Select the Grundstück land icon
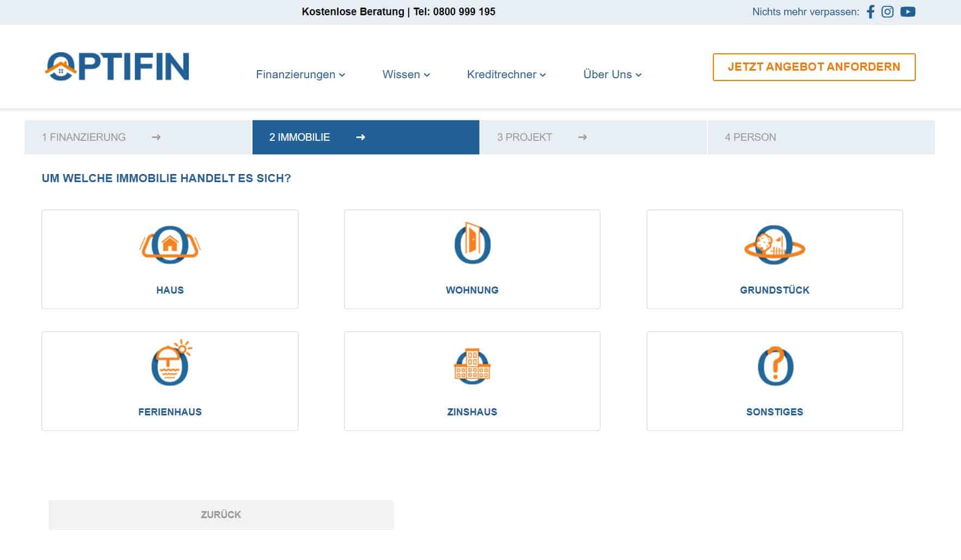The image size is (961, 560). click(x=774, y=245)
